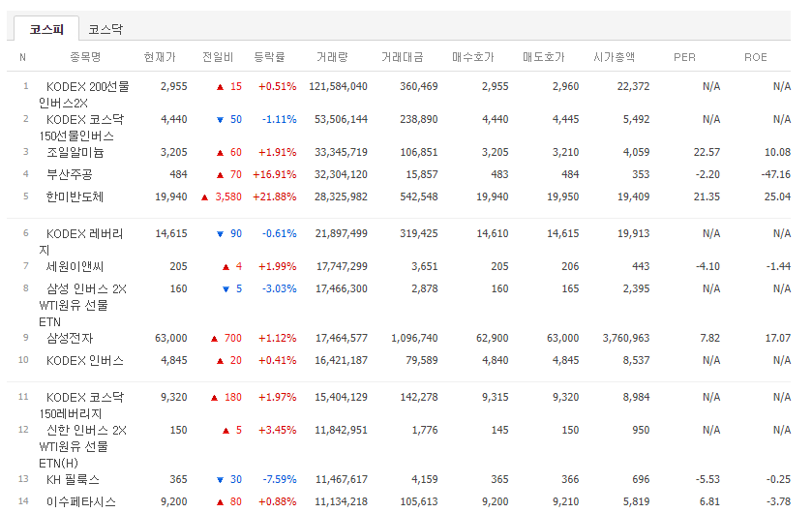This screenshot has height=513, width=812.
Task: Click the red up arrow in 세원이앤씨 row
Action: pyautogui.click(x=226, y=267)
